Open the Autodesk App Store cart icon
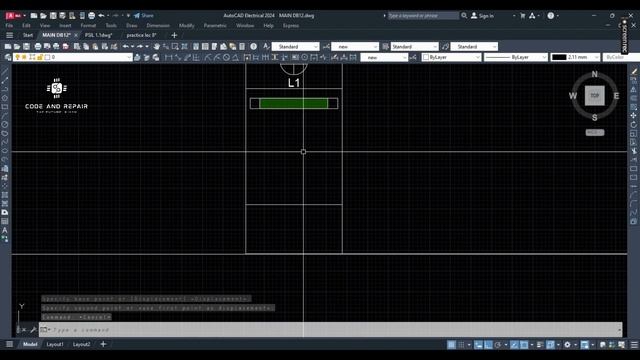 (x=522, y=16)
